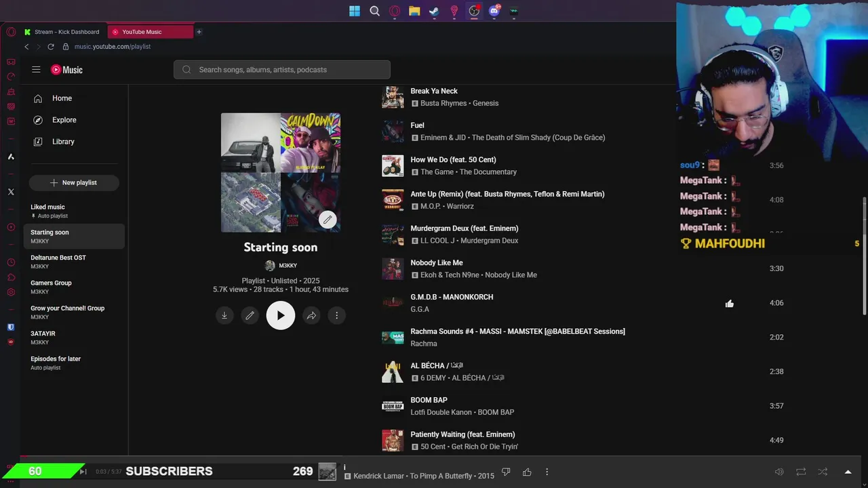Click the player bar volume icon
This screenshot has width=868, height=488.
pyautogui.click(x=779, y=472)
